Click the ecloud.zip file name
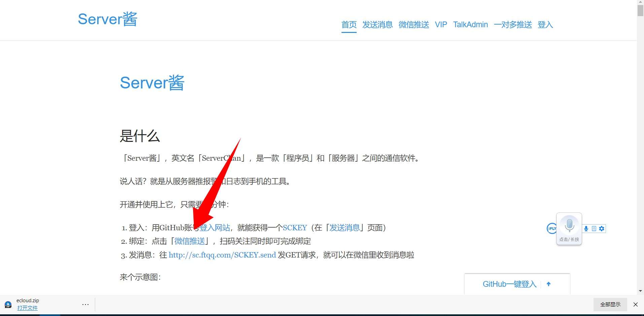 click(28, 301)
